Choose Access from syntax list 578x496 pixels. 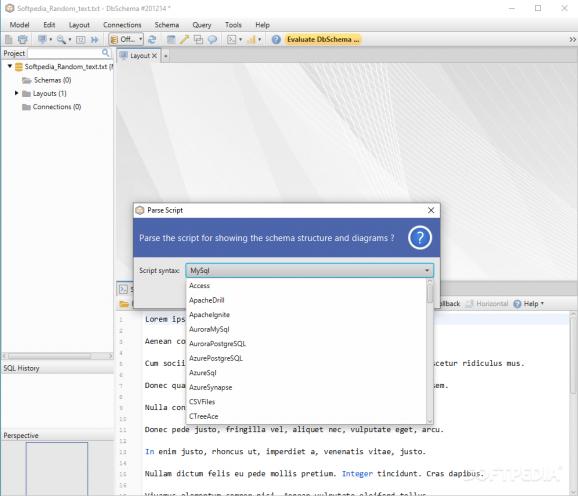coord(306,286)
